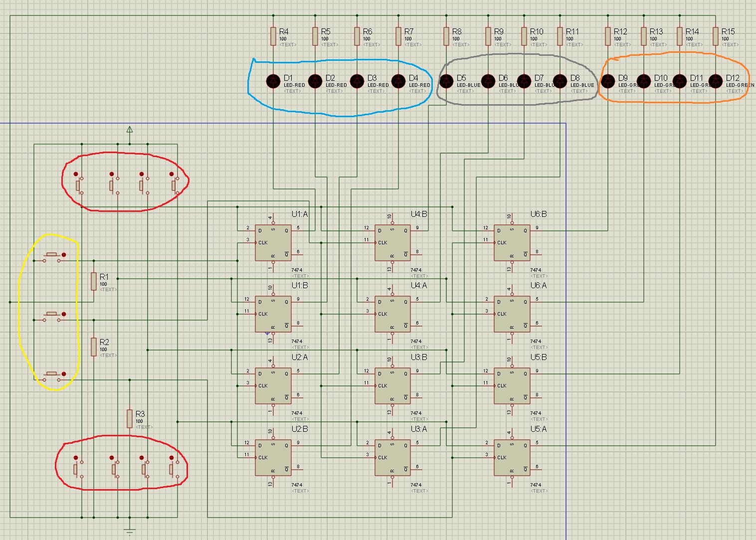Select resistor R2
Image resolution: width=756 pixels, height=540 pixels.
tap(94, 347)
